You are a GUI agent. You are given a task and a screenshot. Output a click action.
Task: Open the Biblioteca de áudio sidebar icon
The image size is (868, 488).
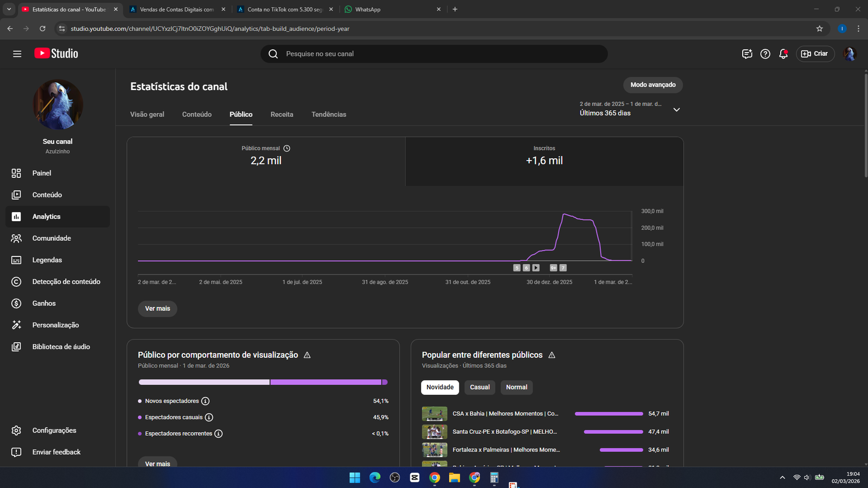(x=16, y=346)
